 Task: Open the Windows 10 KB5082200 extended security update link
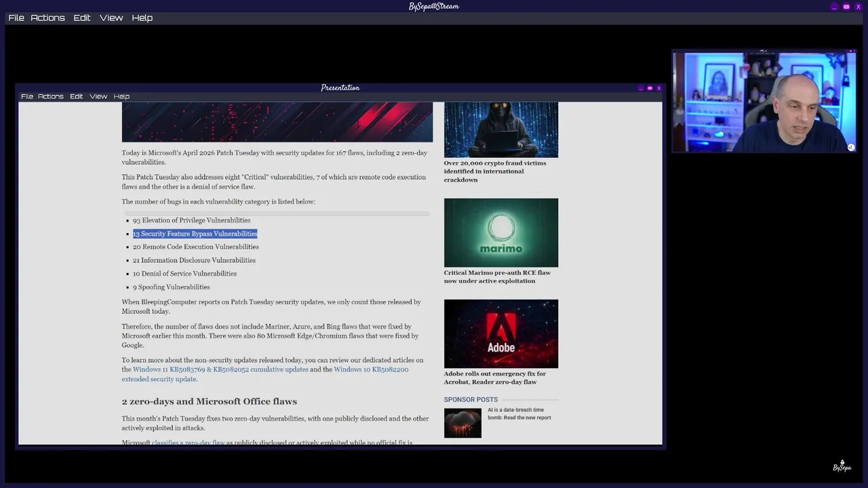(x=265, y=374)
